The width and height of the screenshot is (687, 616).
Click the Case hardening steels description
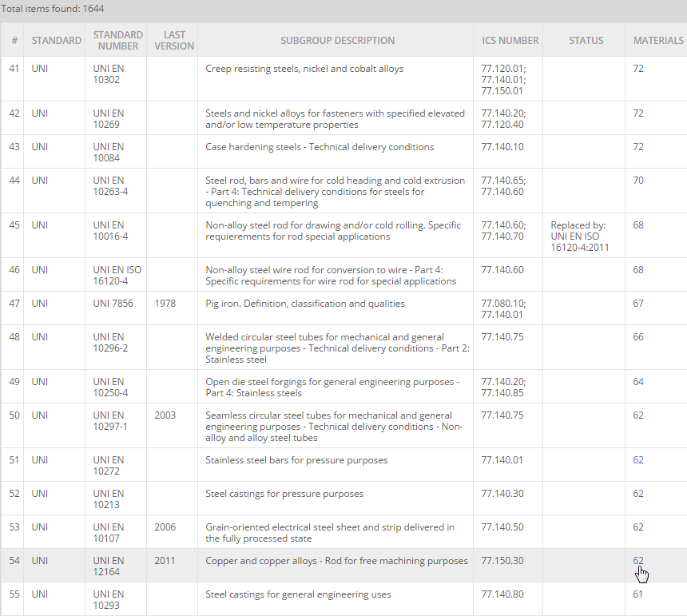coord(320,147)
